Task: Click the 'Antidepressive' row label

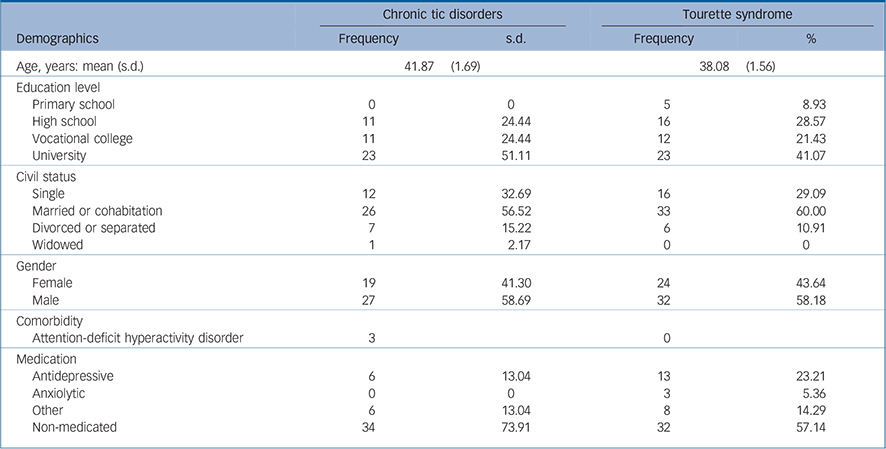Action: click(73, 376)
